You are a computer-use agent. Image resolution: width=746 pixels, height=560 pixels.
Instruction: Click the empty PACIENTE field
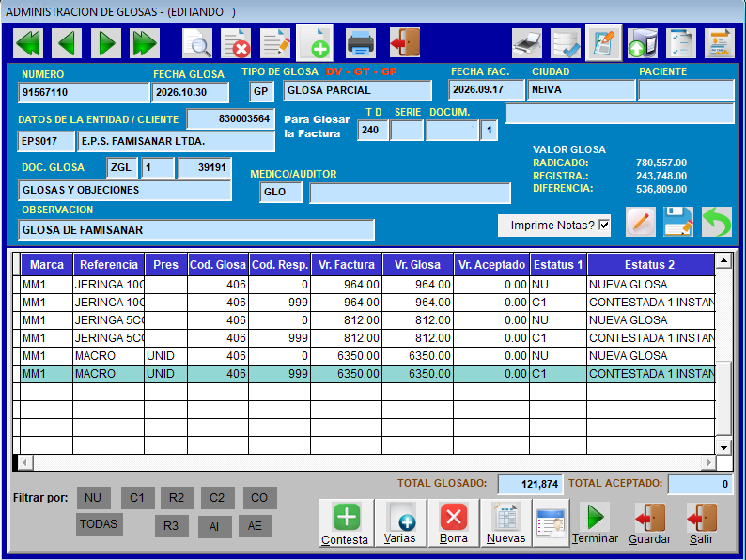[x=686, y=89]
